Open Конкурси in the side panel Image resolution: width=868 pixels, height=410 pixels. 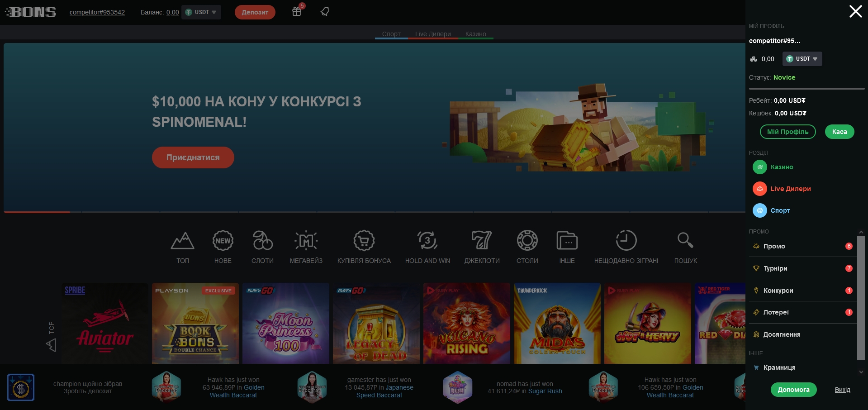click(803, 291)
